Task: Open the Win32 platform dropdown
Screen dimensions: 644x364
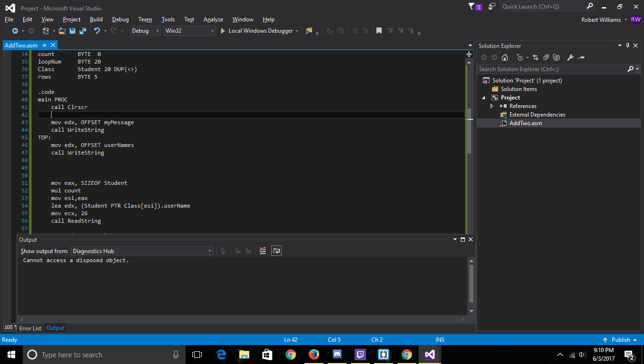Action: (189, 31)
